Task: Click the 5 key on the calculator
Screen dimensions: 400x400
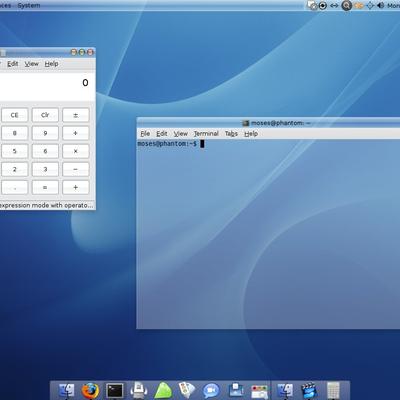Action: 14,151
